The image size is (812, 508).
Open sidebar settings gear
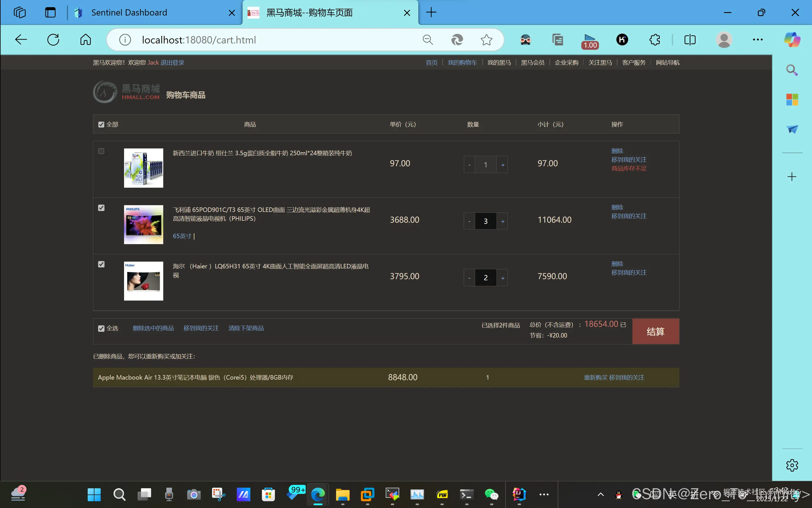pos(792,465)
